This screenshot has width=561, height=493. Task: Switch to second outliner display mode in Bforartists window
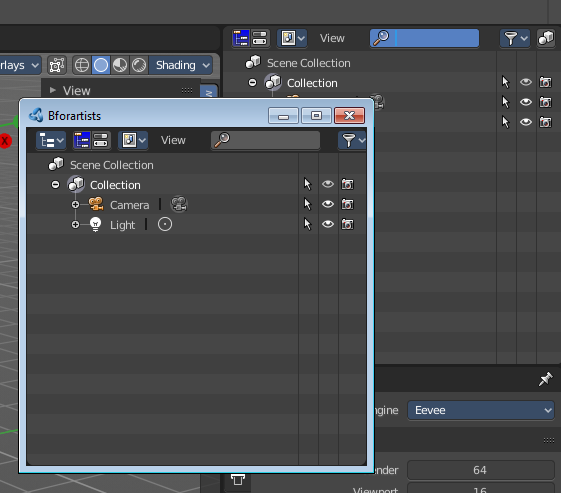coord(101,140)
